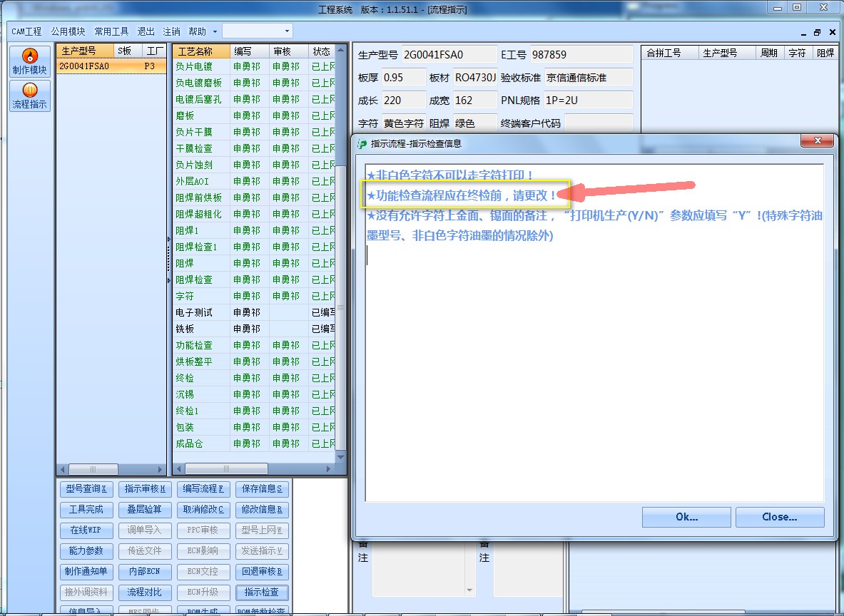Select 成品仓 process row
The width and height of the screenshot is (844, 616).
254,444
